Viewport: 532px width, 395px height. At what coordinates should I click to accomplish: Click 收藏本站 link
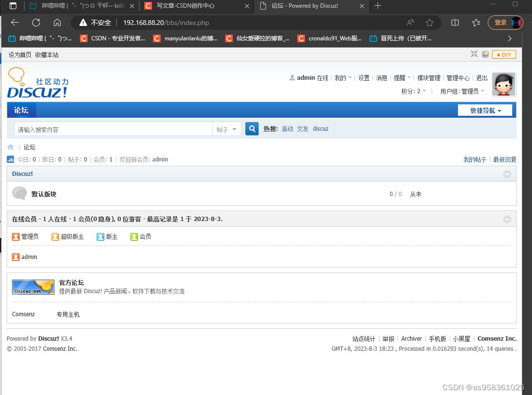tap(47, 55)
